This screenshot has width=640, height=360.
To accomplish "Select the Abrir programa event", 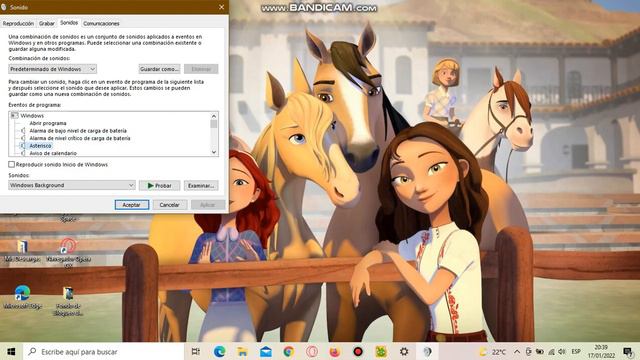I will pyautogui.click(x=48, y=123).
